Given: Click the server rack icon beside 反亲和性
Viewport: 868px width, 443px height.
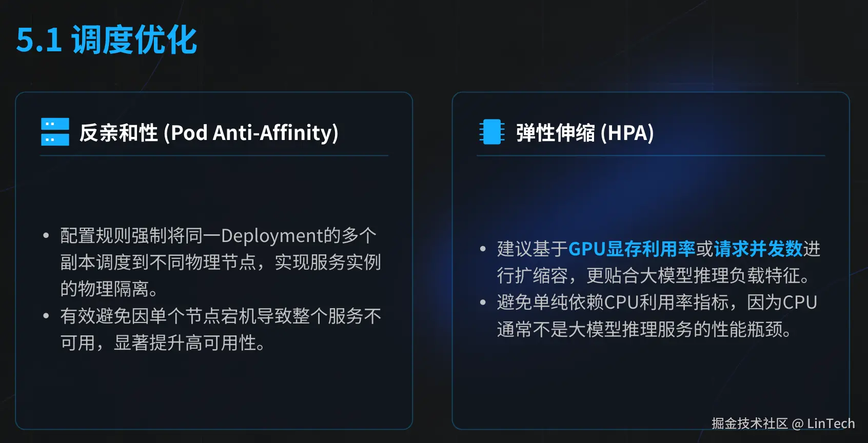Looking at the screenshot, I should 55,132.
